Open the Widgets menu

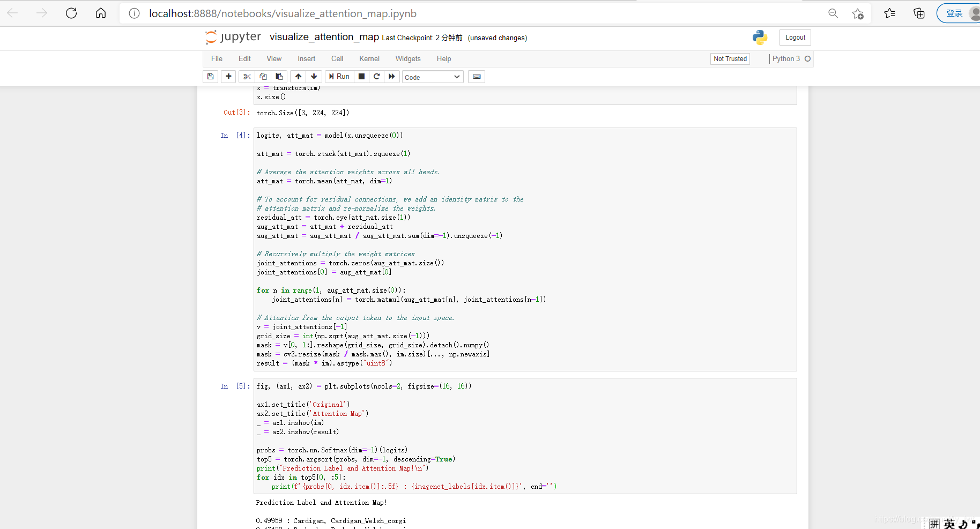pos(408,59)
